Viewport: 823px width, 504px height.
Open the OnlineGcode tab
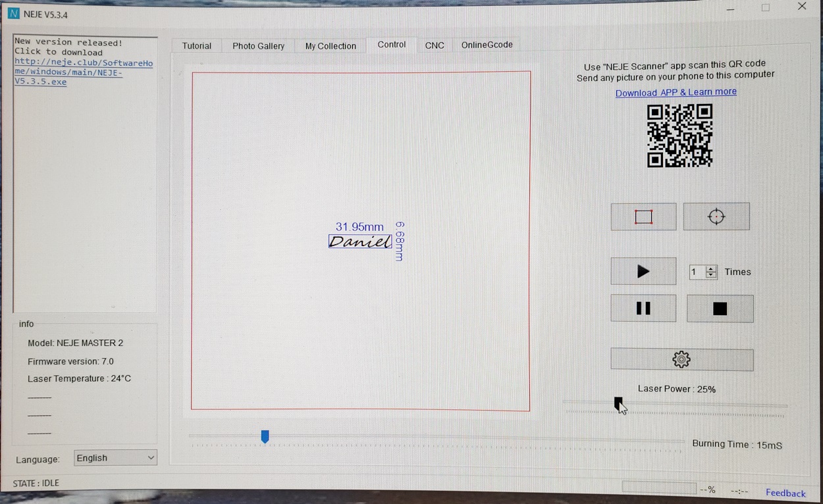pos(487,45)
